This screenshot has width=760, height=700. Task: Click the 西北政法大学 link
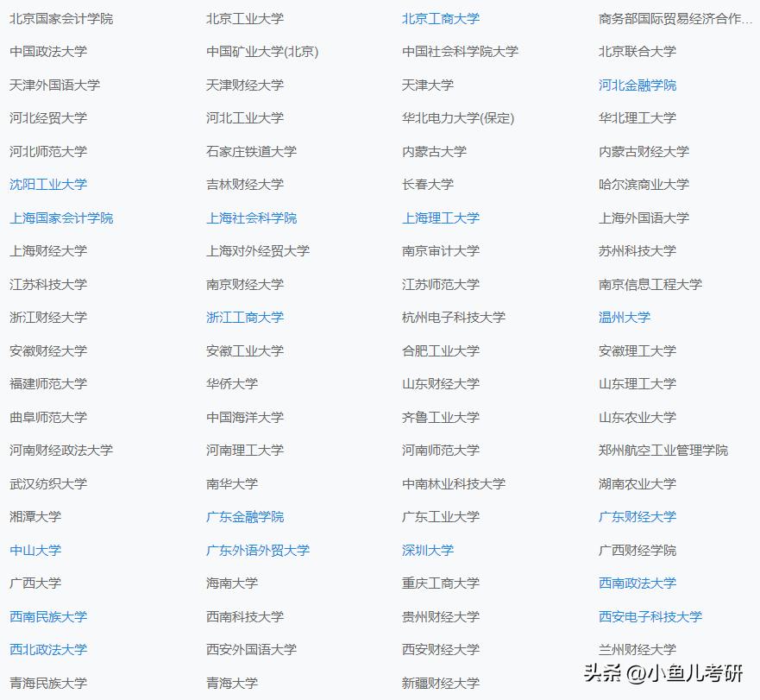(48, 650)
